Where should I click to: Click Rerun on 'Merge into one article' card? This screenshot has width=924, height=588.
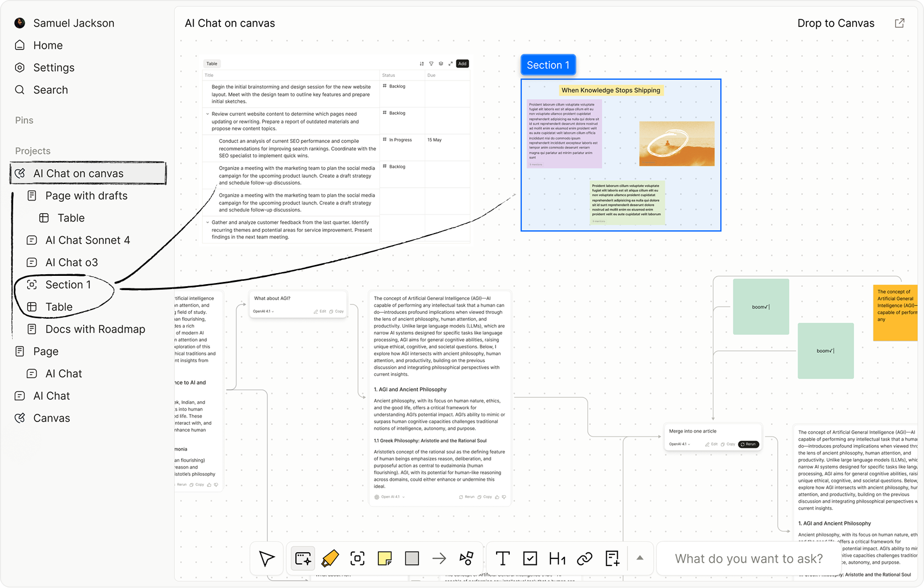[748, 444]
